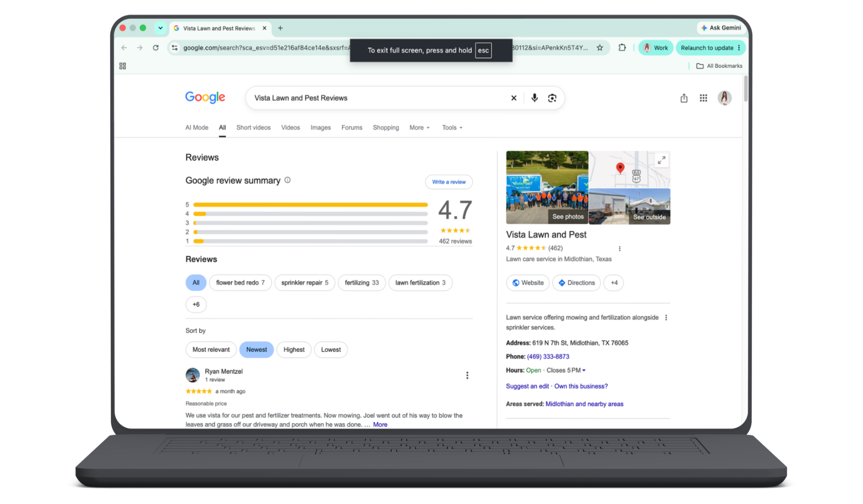This screenshot has height=504, width=863.
Task: Filter reviews by sprinkler repair
Action: pyautogui.click(x=305, y=283)
